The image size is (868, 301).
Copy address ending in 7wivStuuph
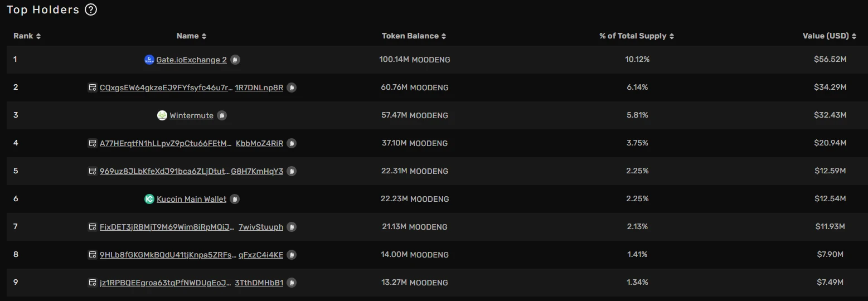pyautogui.click(x=292, y=227)
